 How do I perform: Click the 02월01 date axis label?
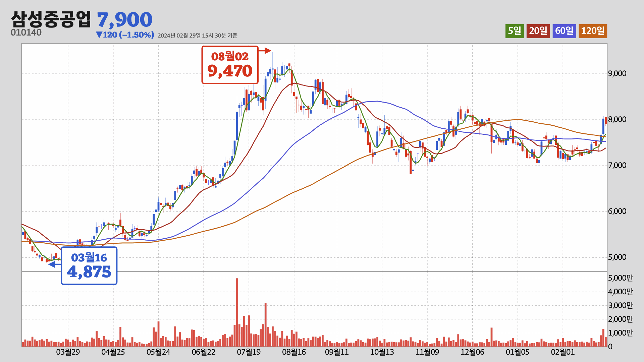pos(563,352)
